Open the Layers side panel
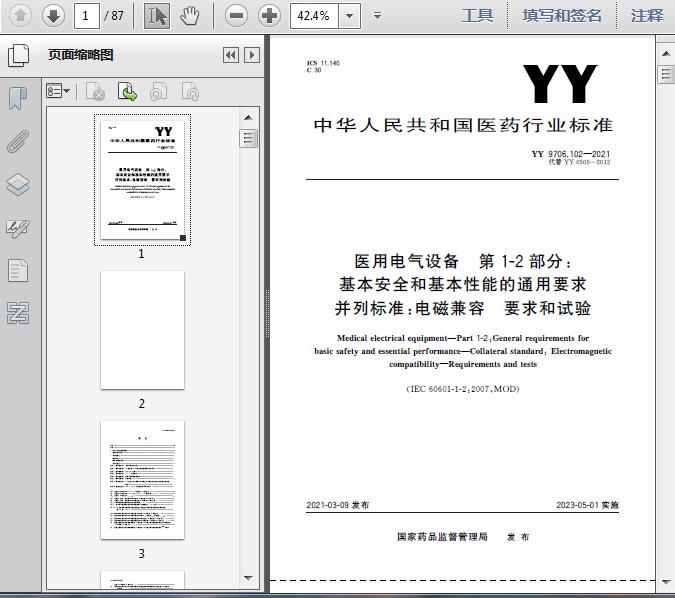Image resolution: width=675 pixels, height=598 pixels. pyautogui.click(x=18, y=184)
